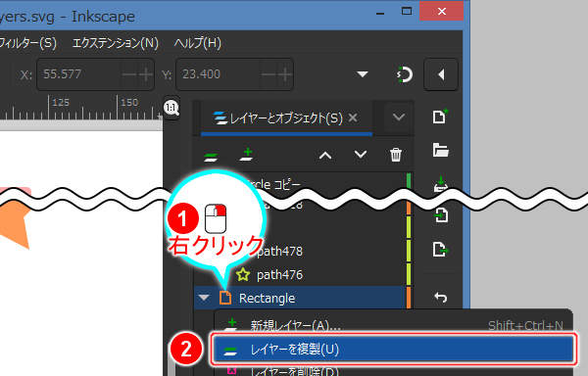Image resolution: width=588 pixels, height=376 pixels.
Task: Collapse the Rectangle layer triangle
Action: [204, 298]
